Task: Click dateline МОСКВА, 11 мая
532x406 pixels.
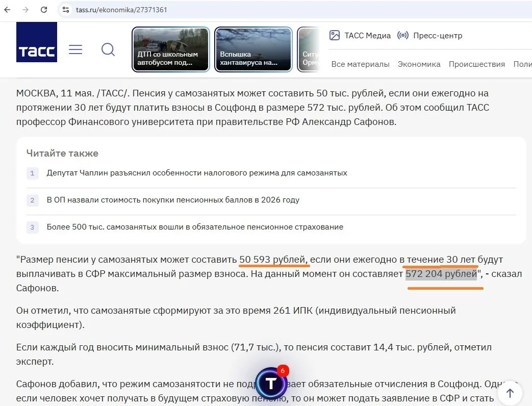Action: (x=56, y=93)
